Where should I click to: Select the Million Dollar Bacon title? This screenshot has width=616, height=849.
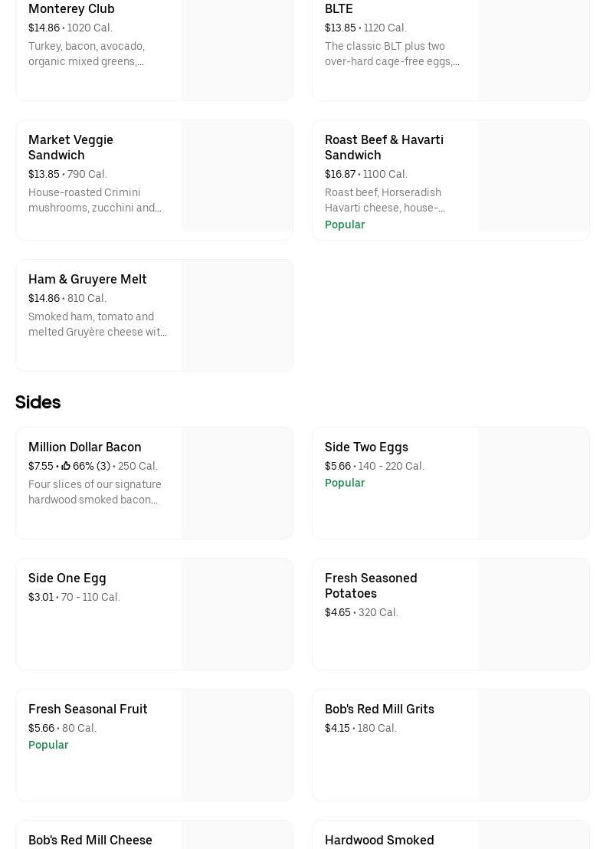point(85,447)
